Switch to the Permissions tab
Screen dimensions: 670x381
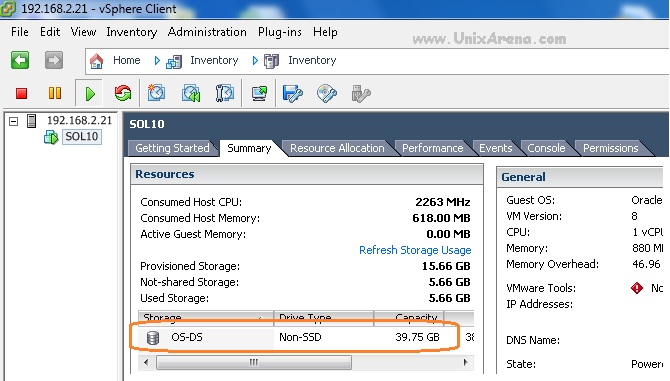[x=611, y=148]
